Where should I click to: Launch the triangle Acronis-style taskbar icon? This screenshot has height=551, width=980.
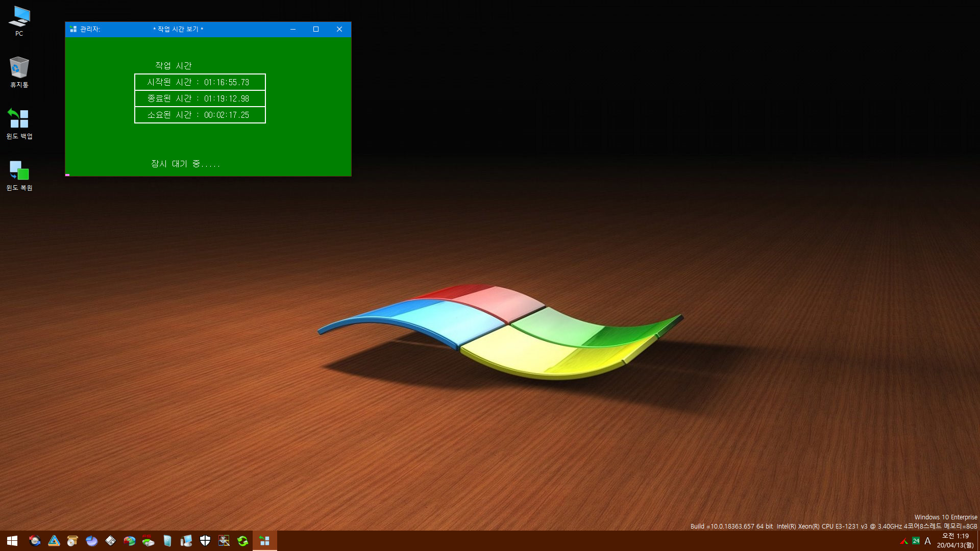coord(54,541)
